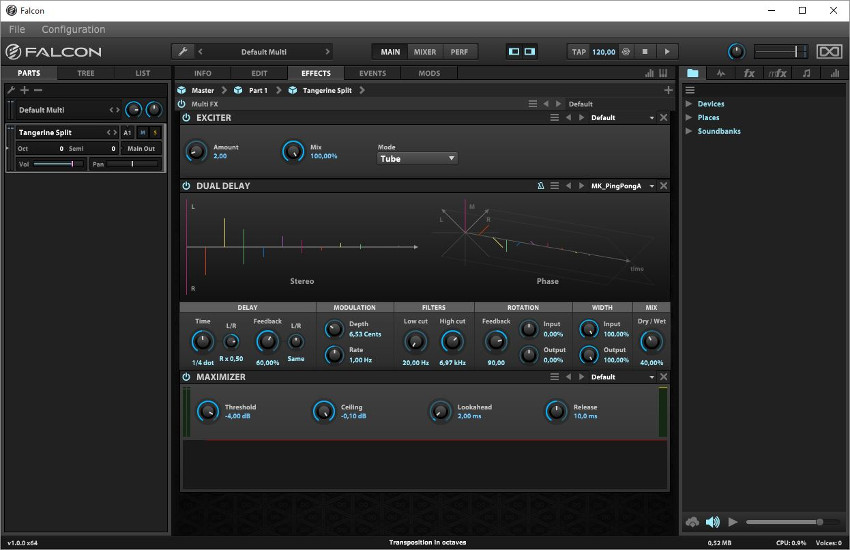850x550 pixels.
Task: Open Exciter preset dropdown arrow
Action: [x=652, y=118]
